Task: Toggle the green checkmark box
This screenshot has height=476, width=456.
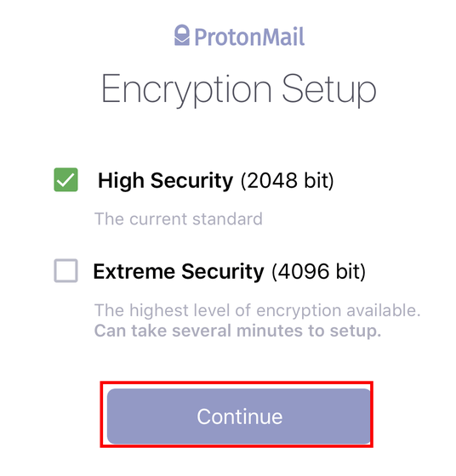Action: (66, 179)
